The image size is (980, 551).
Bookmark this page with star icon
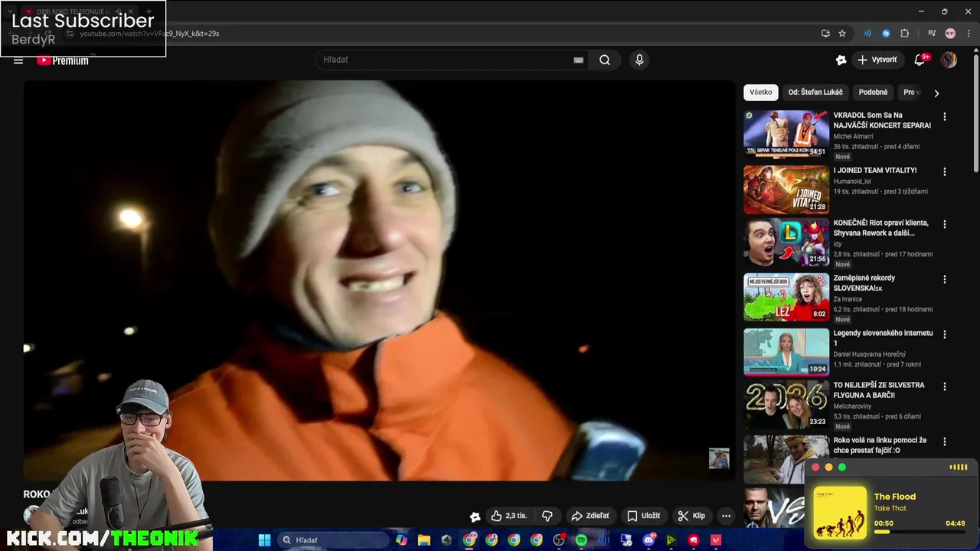coord(842,34)
